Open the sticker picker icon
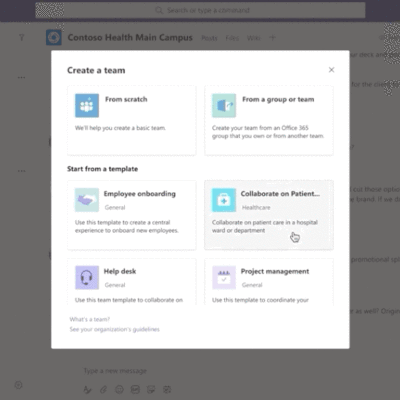Viewport: 400px width, 400px height. (151, 389)
